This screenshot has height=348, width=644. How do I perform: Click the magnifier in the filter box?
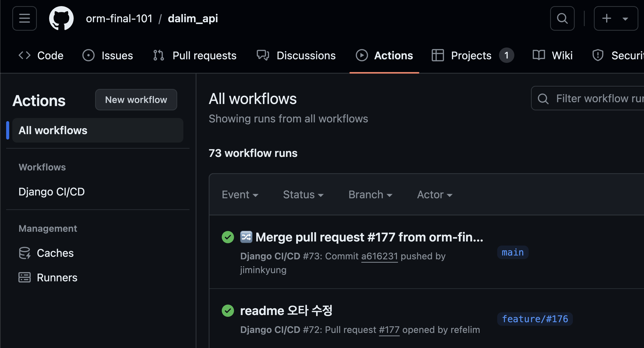pos(543,99)
